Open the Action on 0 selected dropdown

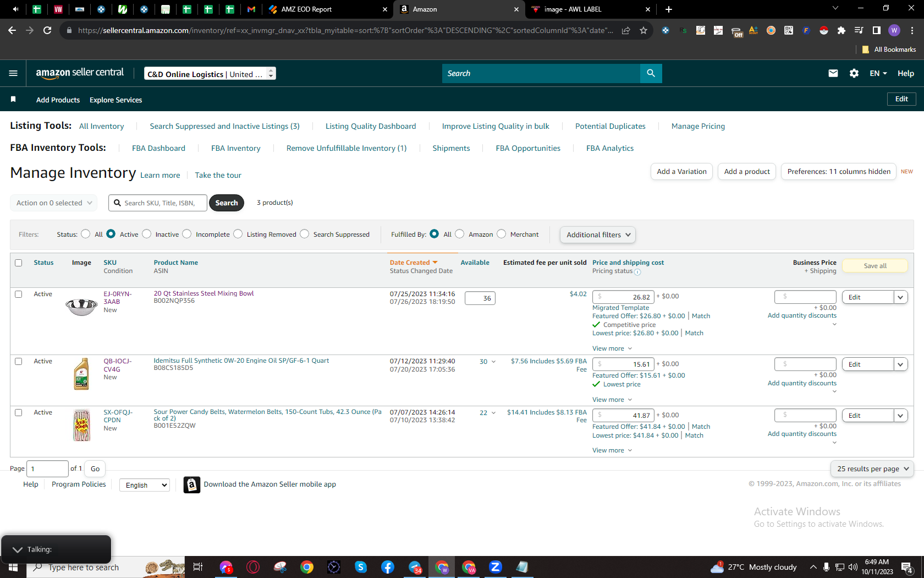coord(54,203)
